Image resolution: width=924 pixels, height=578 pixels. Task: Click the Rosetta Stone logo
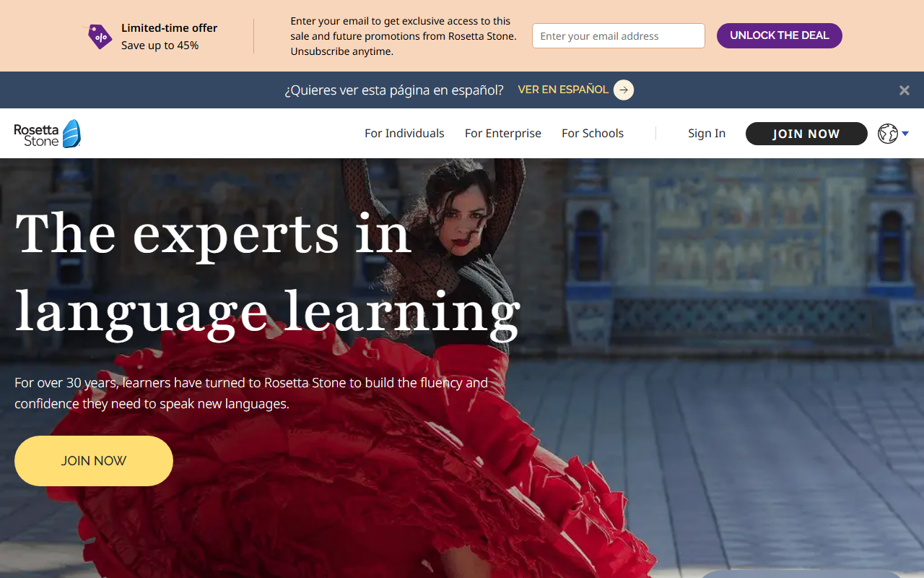[x=48, y=134]
